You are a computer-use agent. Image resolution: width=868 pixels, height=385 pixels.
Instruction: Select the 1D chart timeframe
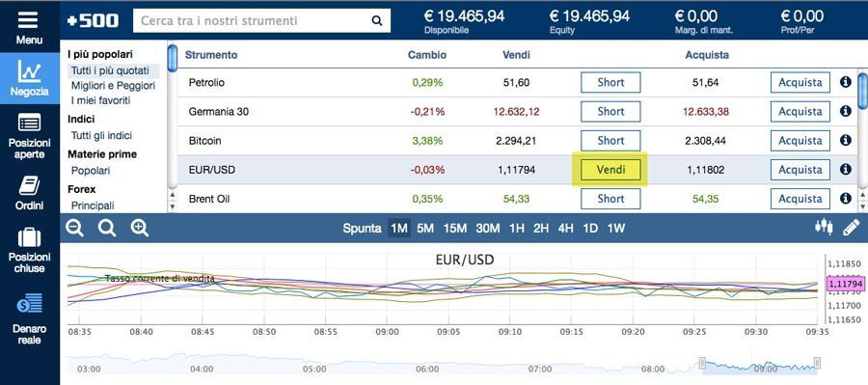tap(590, 229)
